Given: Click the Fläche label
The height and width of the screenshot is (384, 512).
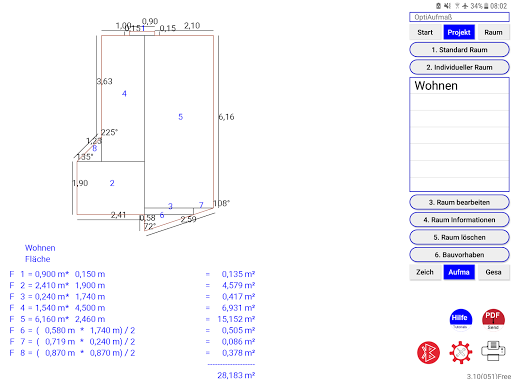Looking at the screenshot, I should (x=38, y=259).
